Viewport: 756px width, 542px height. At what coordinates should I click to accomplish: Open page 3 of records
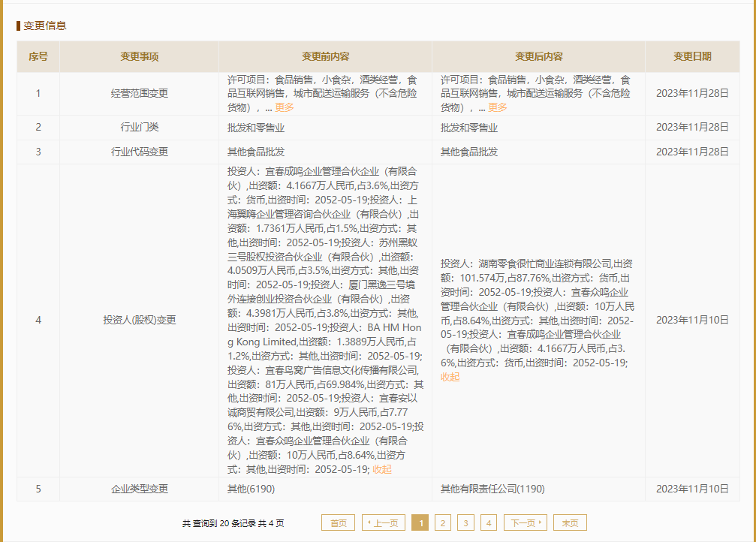click(x=465, y=522)
